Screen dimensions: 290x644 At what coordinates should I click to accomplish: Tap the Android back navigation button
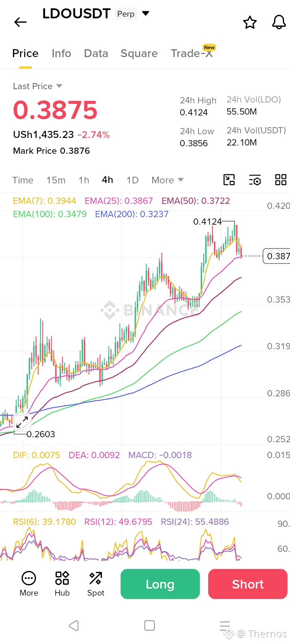73,625
